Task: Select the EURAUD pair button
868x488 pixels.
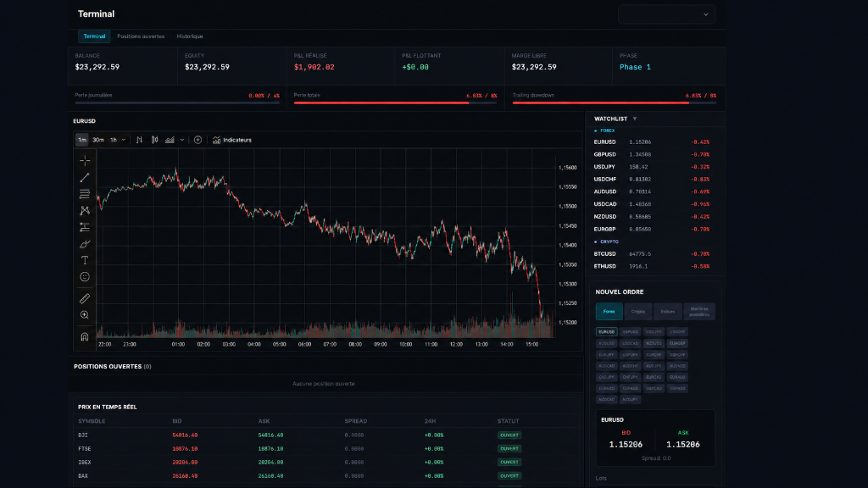Action: tap(677, 377)
